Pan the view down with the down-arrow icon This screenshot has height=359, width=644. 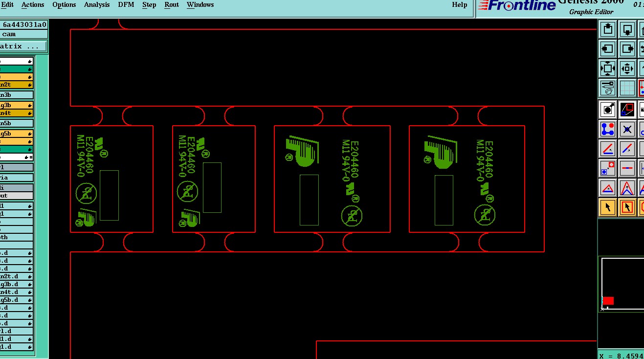pos(627,29)
